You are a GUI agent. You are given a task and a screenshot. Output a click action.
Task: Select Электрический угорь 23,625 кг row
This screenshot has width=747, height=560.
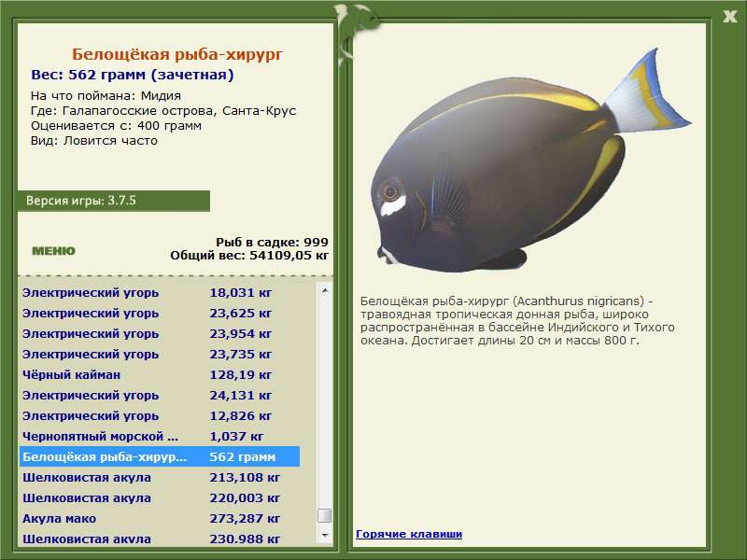(x=160, y=314)
